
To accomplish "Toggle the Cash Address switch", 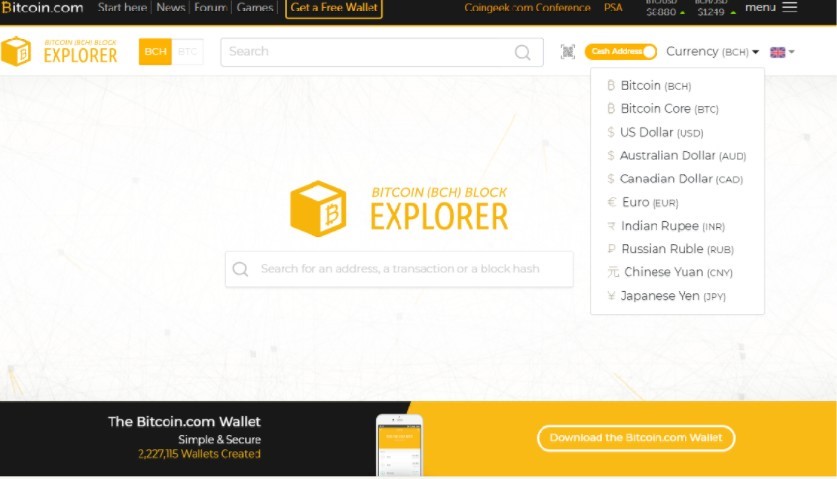I will point(620,51).
